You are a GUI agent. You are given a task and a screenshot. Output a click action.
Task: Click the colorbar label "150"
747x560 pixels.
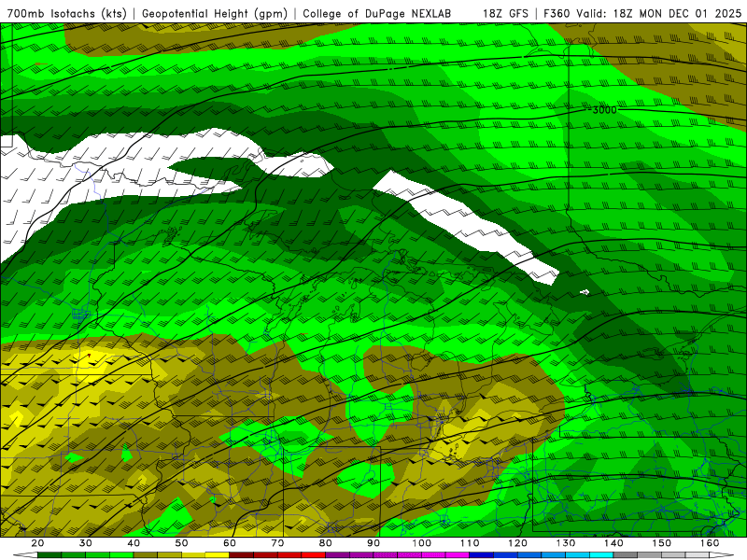(x=662, y=543)
